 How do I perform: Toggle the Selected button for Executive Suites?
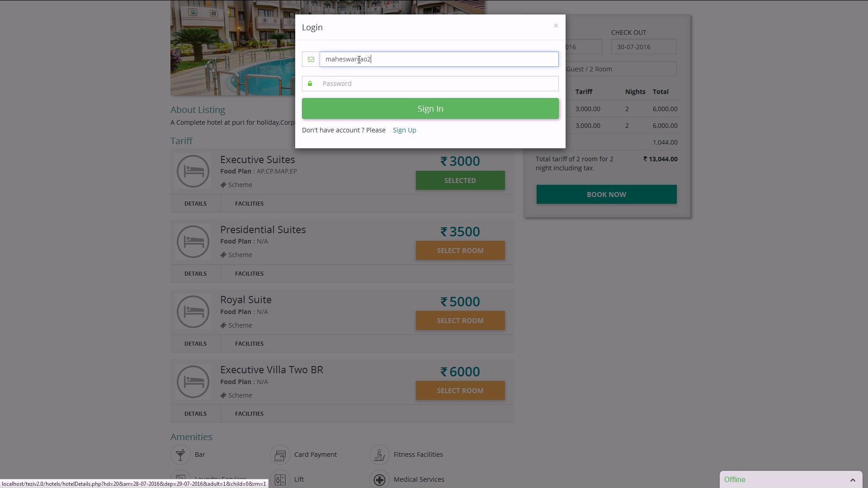460,180
